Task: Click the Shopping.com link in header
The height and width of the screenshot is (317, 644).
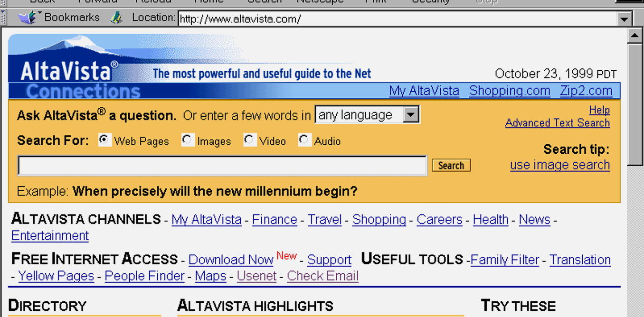Action: (x=509, y=91)
